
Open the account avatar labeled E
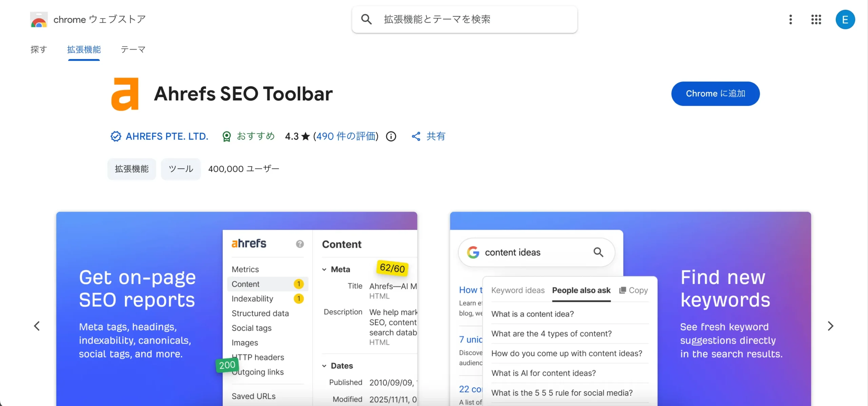(845, 19)
